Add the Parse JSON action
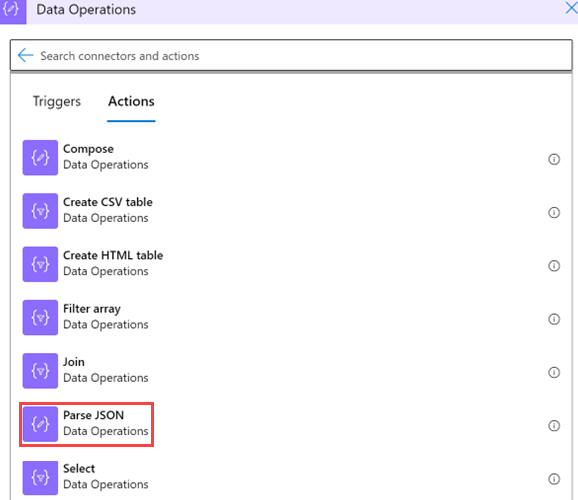This screenshot has width=578, height=500. point(94,415)
